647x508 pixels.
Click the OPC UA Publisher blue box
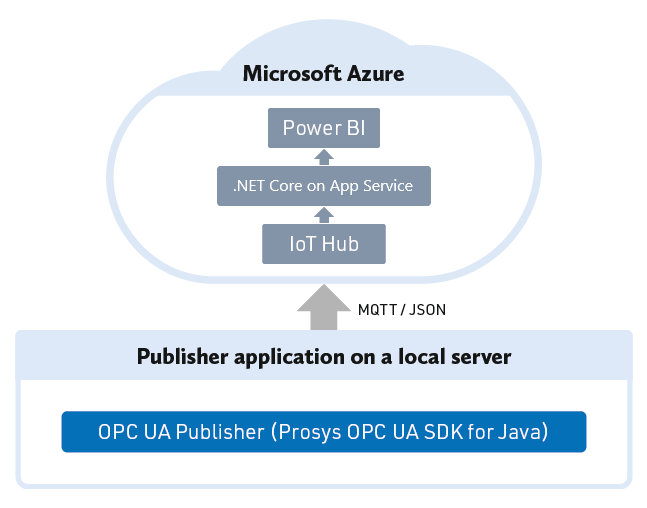click(x=324, y=432)
